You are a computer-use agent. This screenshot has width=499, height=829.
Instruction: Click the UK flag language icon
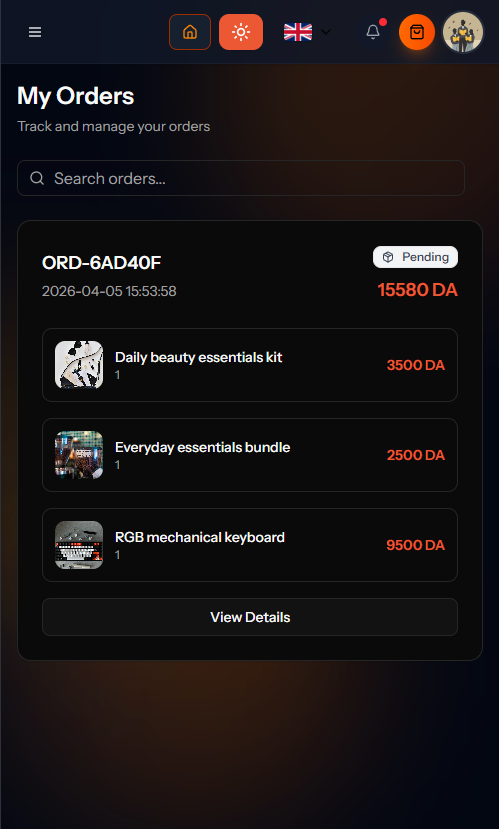pyautogui.click(x=298, y=32)
